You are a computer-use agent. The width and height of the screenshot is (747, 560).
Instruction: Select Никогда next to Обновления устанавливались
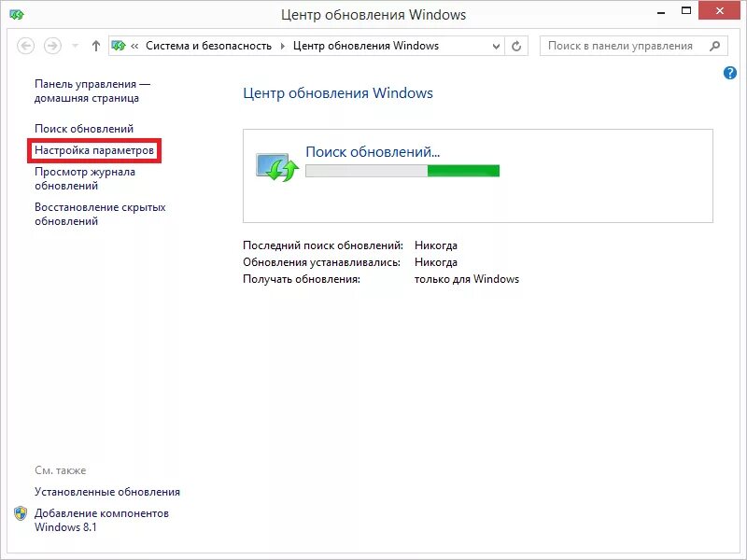point(436,262)
